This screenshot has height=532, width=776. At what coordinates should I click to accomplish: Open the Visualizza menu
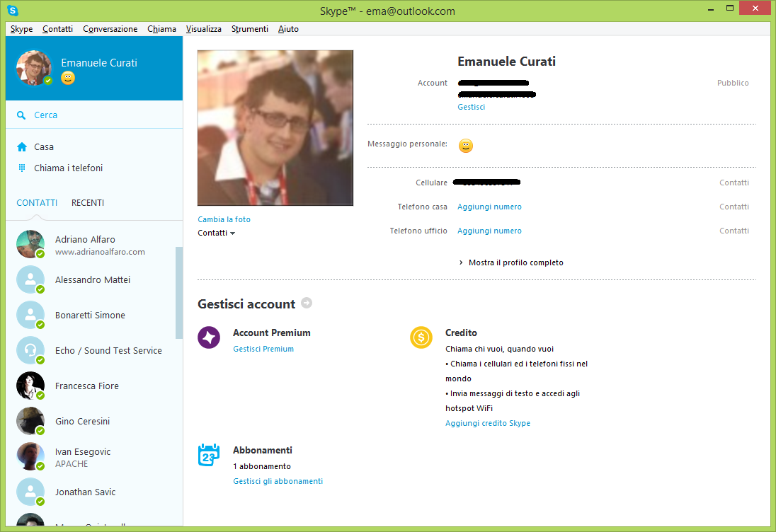coord(203,29)
